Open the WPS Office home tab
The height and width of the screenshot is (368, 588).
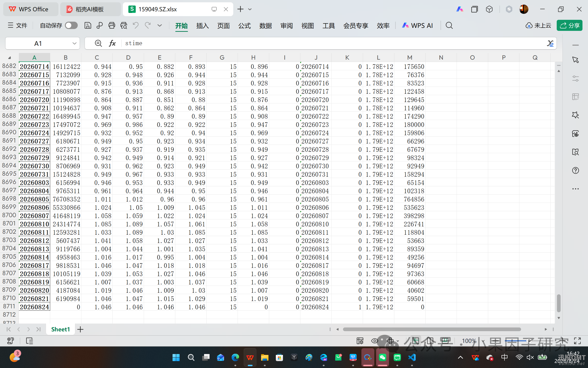coord(31,9)
